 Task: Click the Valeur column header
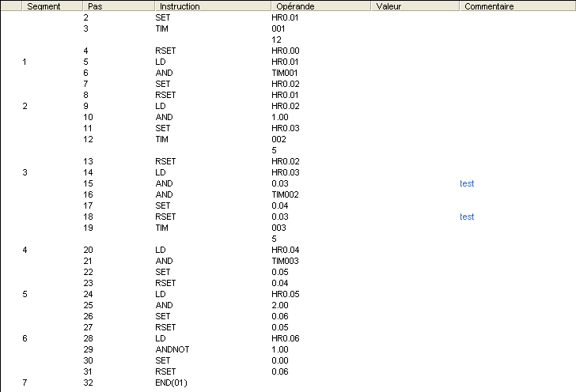point(388,6)
